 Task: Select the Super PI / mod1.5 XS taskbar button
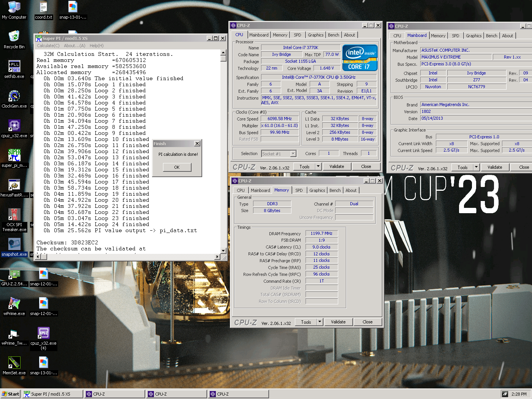[52, 394]
